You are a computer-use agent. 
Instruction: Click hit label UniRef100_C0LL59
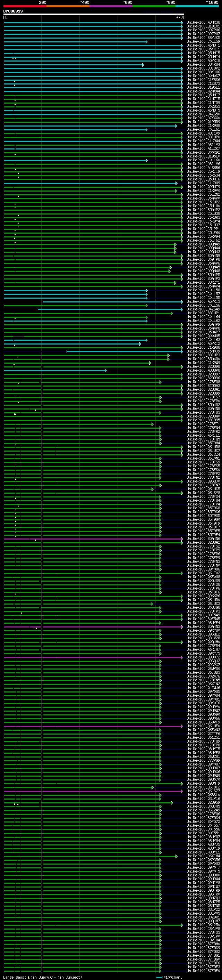[203, 41]
